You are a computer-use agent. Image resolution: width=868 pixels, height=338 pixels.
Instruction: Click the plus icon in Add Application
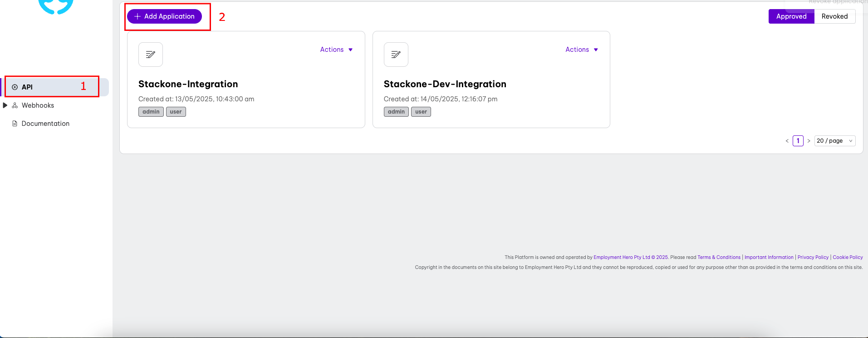137,16
